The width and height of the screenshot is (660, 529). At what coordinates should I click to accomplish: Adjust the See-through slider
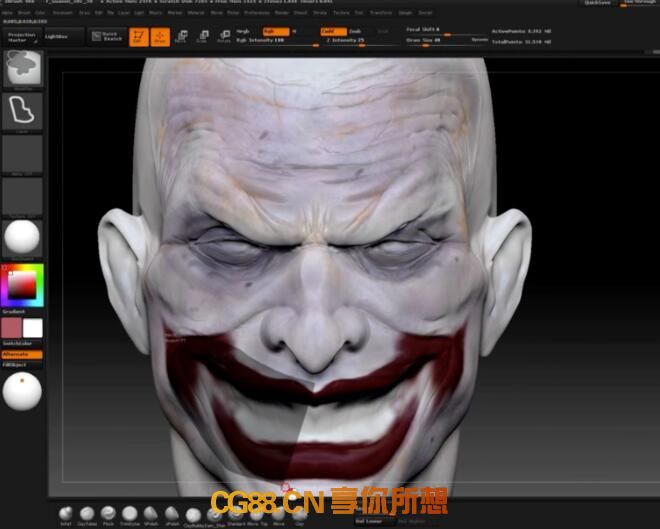click(x=639, y=3)
